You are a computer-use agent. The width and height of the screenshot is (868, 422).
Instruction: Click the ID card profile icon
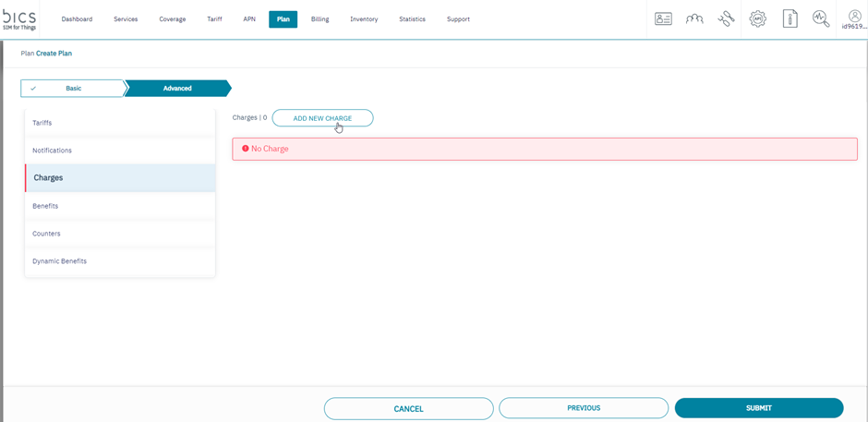click(x=663, y=18)
